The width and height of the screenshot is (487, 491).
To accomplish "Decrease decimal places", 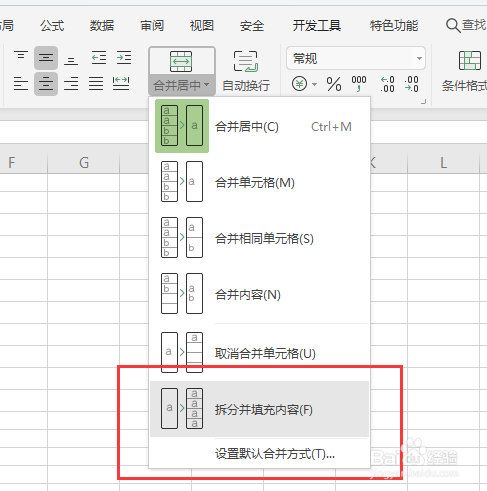I will pos(411,84).
